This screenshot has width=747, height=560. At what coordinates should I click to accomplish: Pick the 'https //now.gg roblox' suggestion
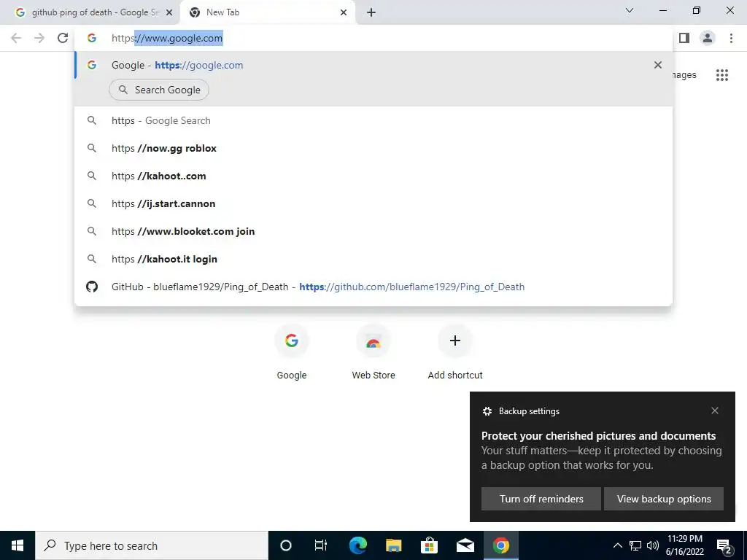373,148
